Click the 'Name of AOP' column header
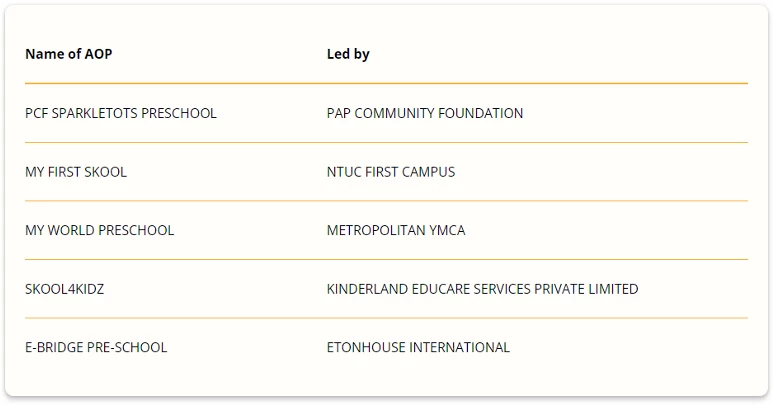Viewport: 774px width, 406px height. pyautogui.click(x=69, y=54)
